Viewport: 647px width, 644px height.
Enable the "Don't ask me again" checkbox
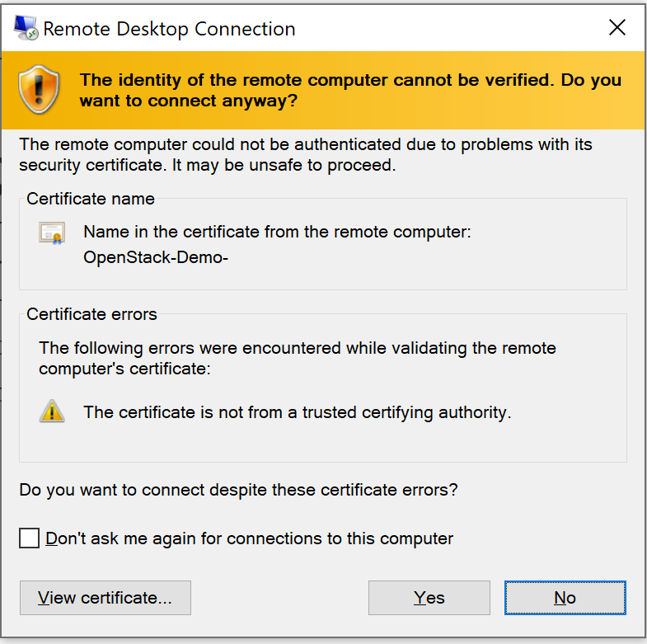pos(30,538)
